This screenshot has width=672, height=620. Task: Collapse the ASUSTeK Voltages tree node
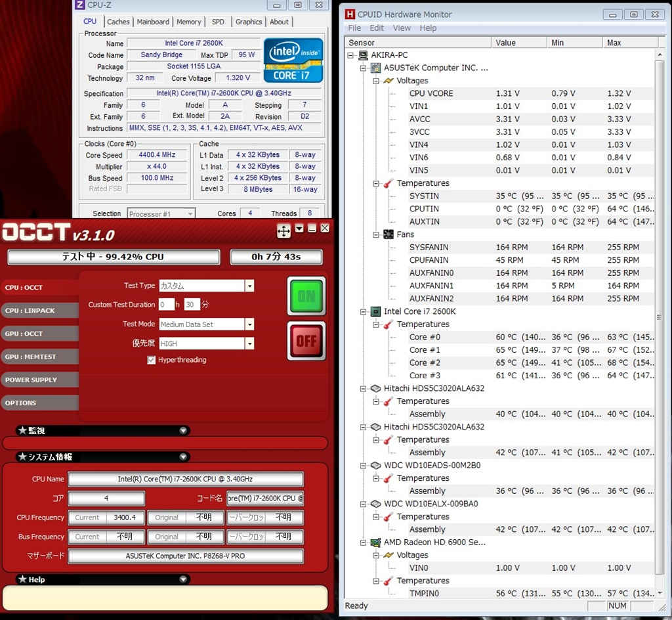[x=376, y=81]
